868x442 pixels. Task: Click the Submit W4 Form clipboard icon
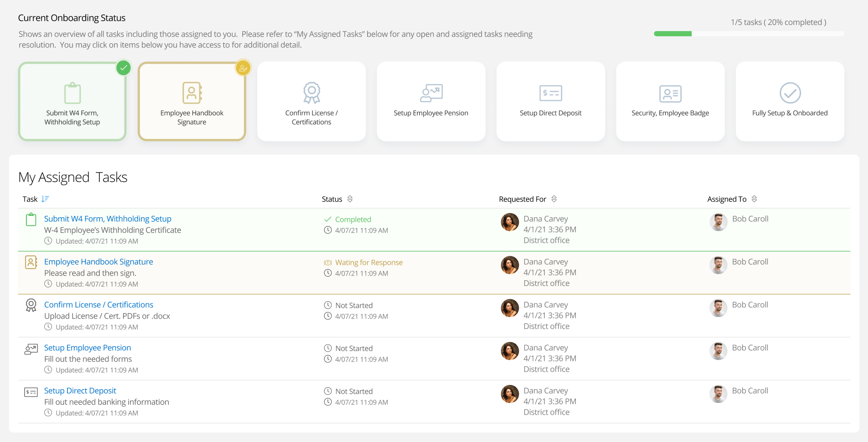click(72, 93)
